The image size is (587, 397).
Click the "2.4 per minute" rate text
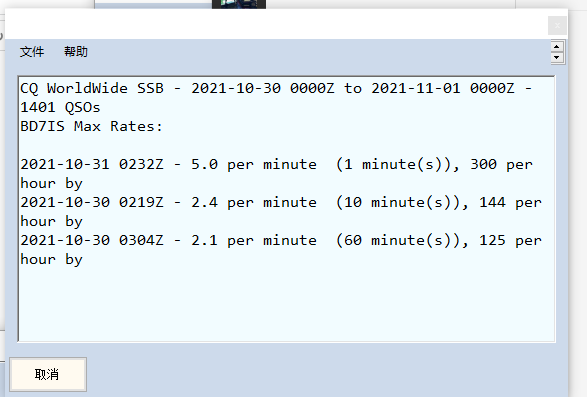pos(254,202)
